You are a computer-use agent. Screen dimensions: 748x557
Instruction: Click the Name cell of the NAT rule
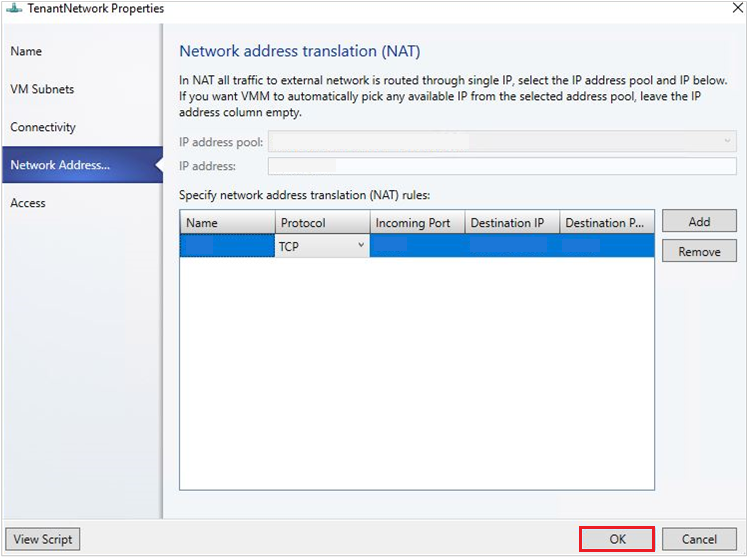[x=227, y=246]
